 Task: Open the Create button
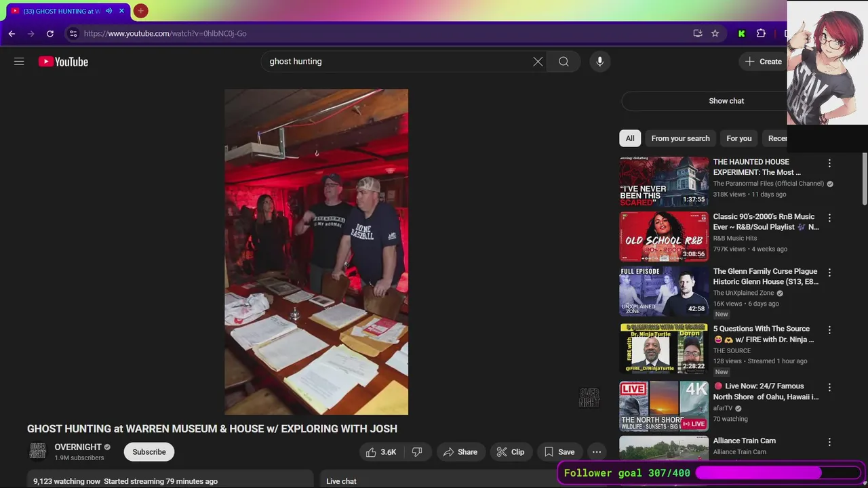coord(764,62)
